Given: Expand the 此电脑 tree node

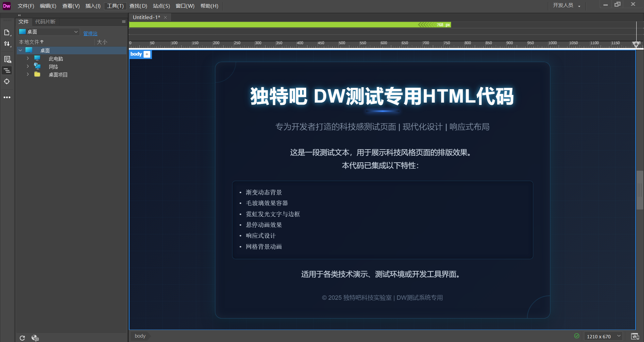Looking at the screenshot, I should click(x=28, y=58).
